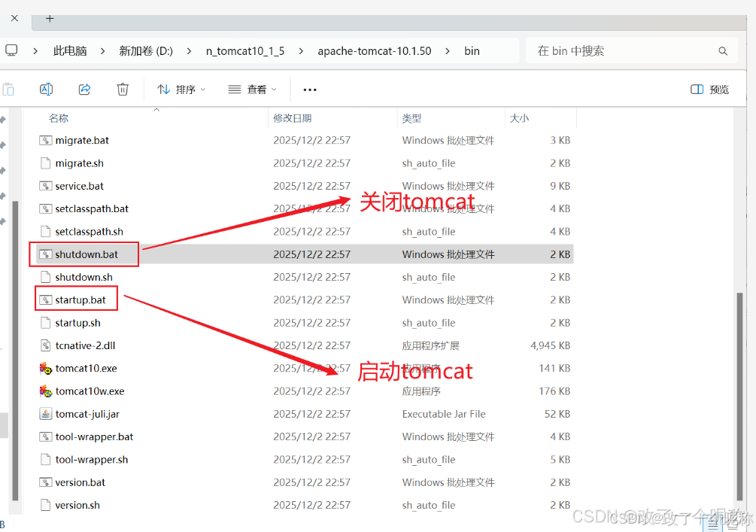Click the Share toolbar icon
756x532 pixels.
coord(85,90)
